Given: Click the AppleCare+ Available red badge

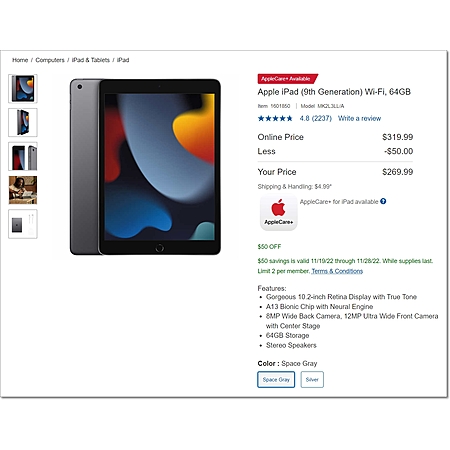Looking at the screenshot, I should click(x=288, y=79).
